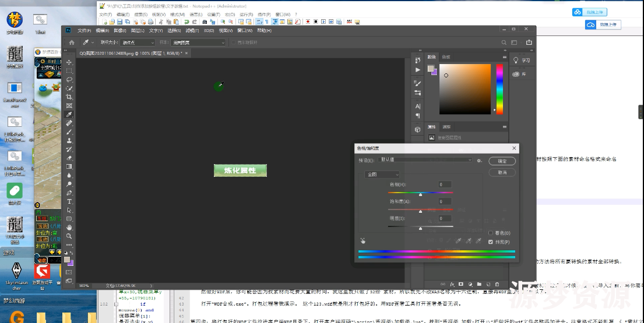
Task: Select the Hand tool
Action: point(69,228)
